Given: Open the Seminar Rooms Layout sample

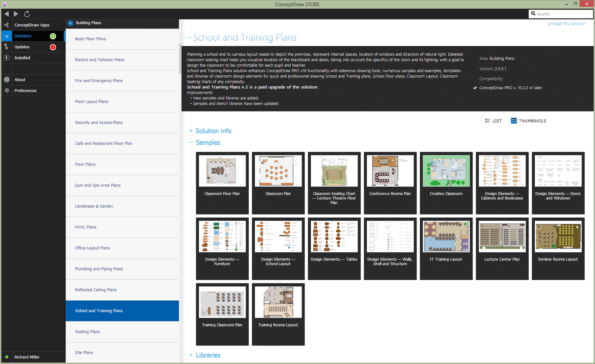Looking at the screenshot, I should pyautogui.click(x=558, y=249).
